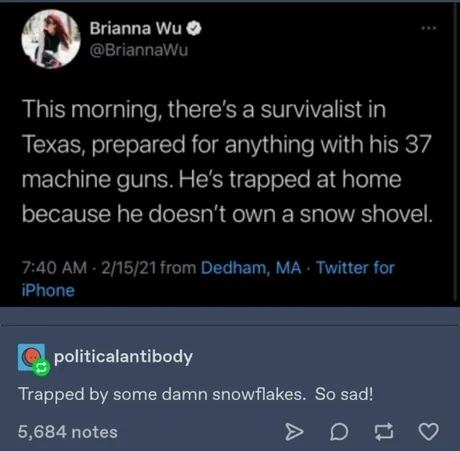
Task: Open the politicalantibody blog name
Action: tap(123, 357)
